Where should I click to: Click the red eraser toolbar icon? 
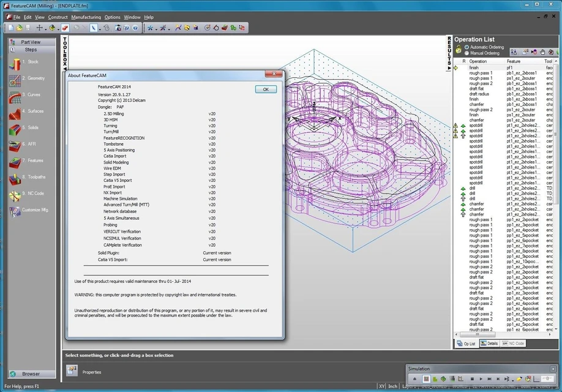(65, 28)
